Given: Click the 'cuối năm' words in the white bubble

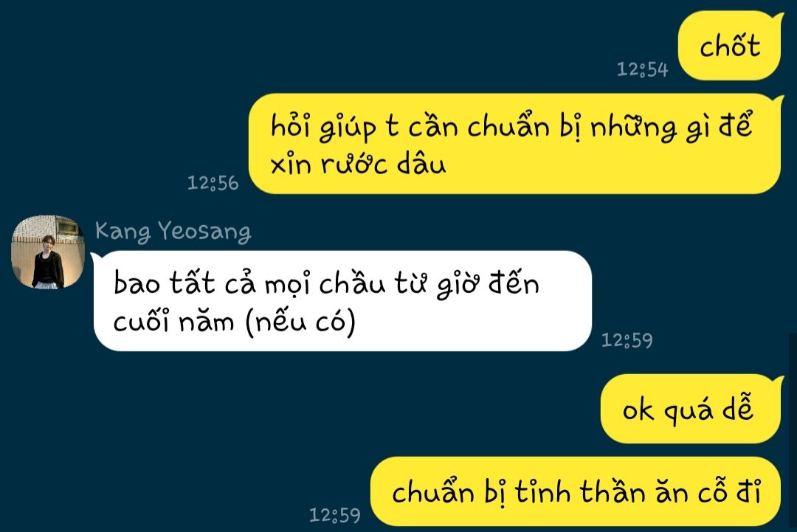Looking at the screenshot, I should 174,322.
